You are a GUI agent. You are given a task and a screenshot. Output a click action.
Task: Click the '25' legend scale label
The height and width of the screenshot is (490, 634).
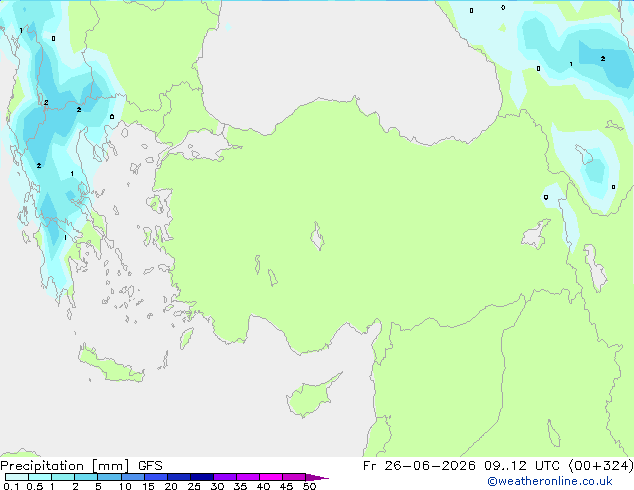194,486
